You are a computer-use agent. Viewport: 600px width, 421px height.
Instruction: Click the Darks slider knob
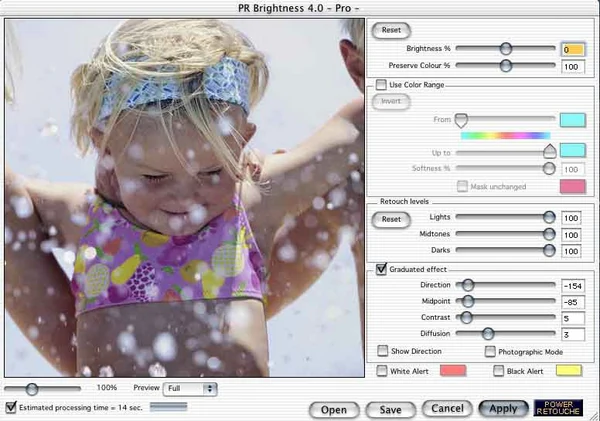click(549, 250)
